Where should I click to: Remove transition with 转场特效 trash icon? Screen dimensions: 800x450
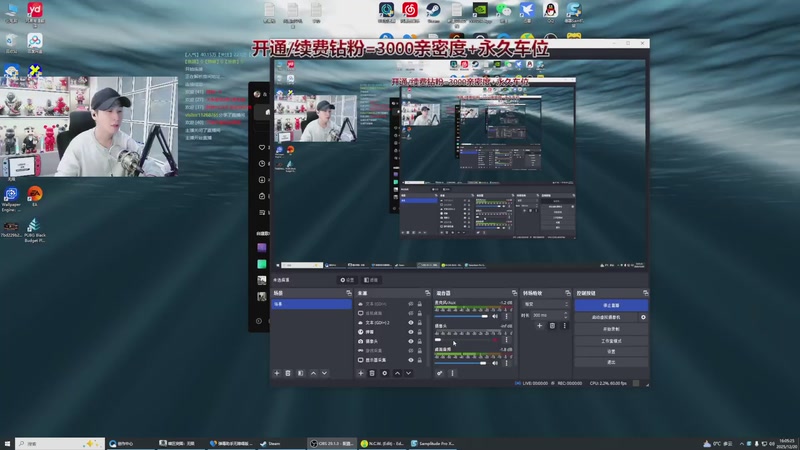[x=552, y=326]
